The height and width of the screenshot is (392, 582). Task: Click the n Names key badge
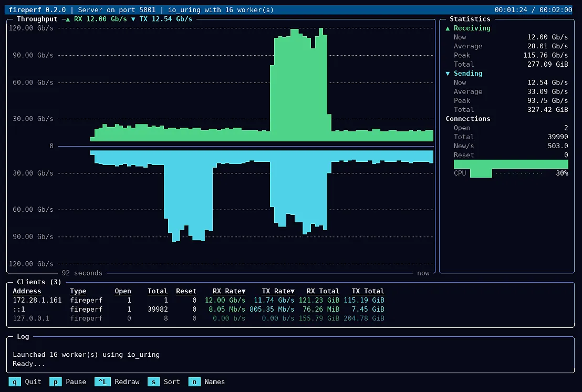194,381
